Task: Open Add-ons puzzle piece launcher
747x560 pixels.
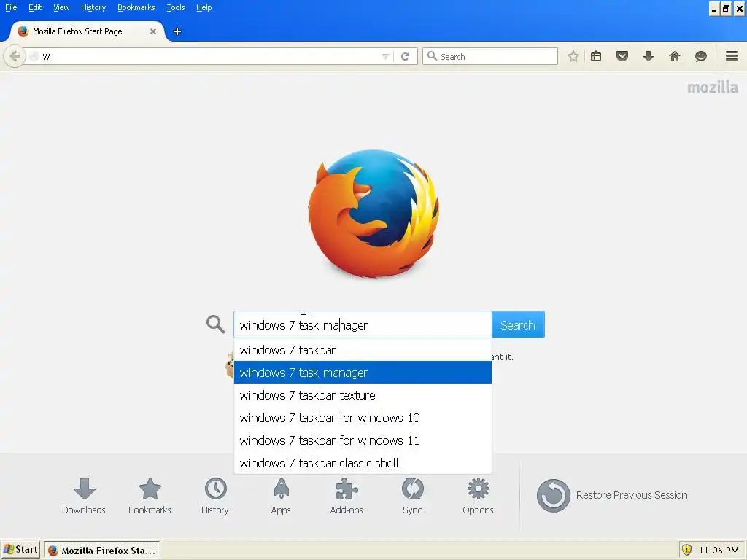Action: [347, 496]
